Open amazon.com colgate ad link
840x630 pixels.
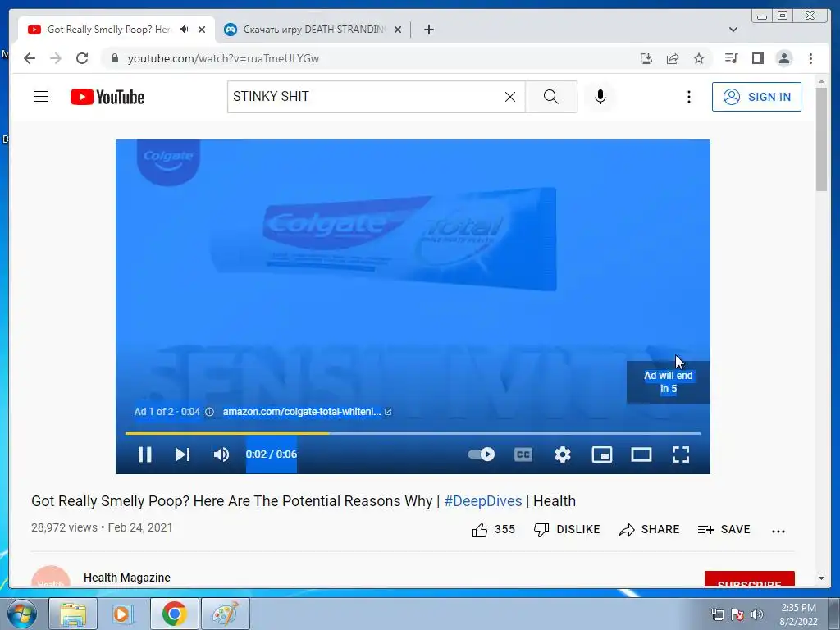click(307, 412)
